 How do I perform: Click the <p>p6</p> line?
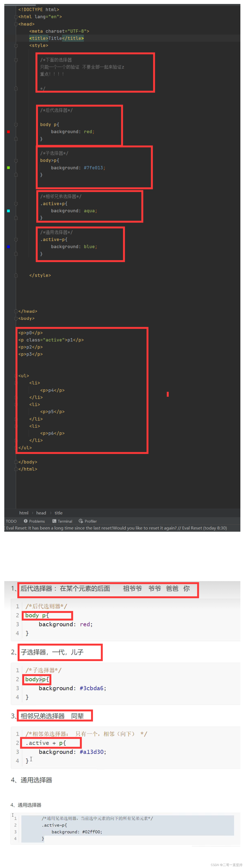tap(52, 433)
